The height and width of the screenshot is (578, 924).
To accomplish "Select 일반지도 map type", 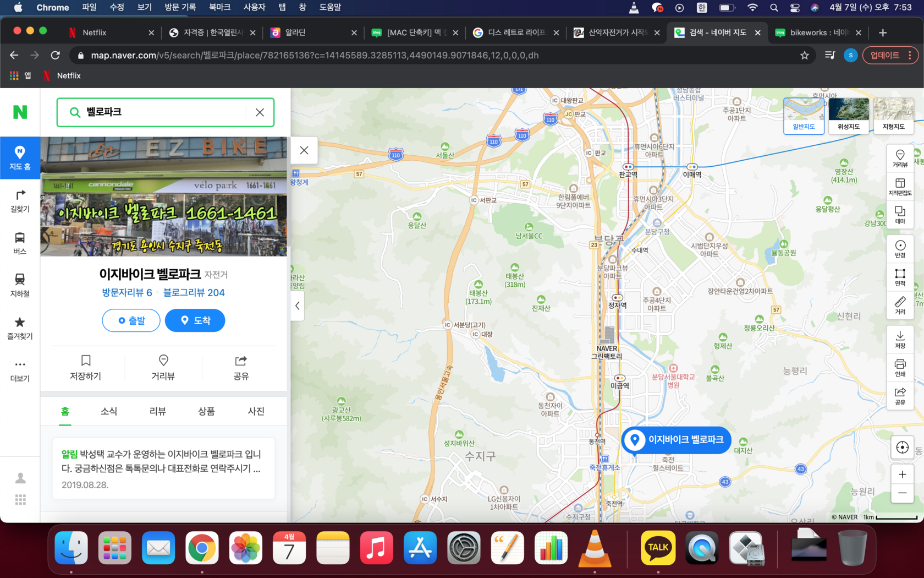I will (804, 116).
